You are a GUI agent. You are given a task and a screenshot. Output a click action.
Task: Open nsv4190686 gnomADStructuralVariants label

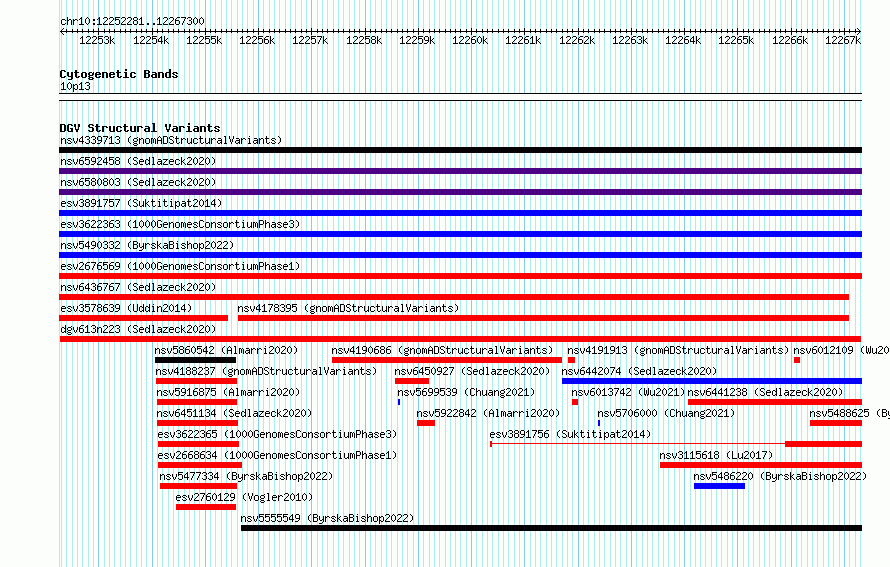click(x=442, y=350)
